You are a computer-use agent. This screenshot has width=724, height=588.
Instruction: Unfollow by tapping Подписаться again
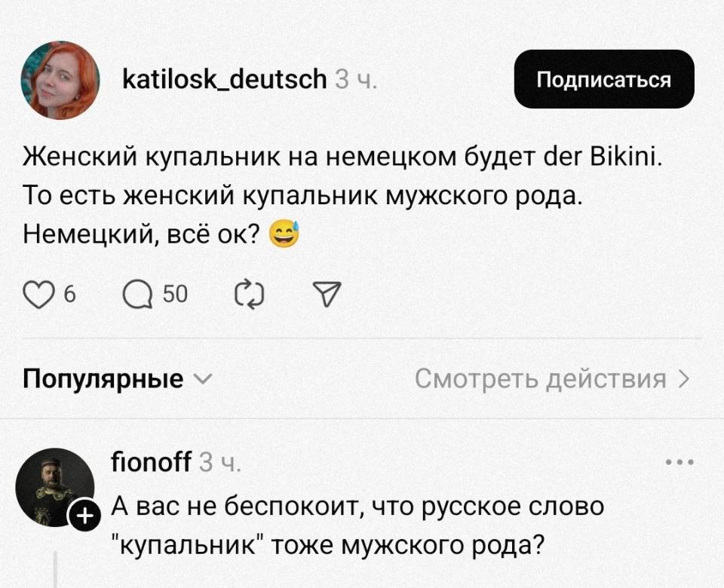(603, 78)
